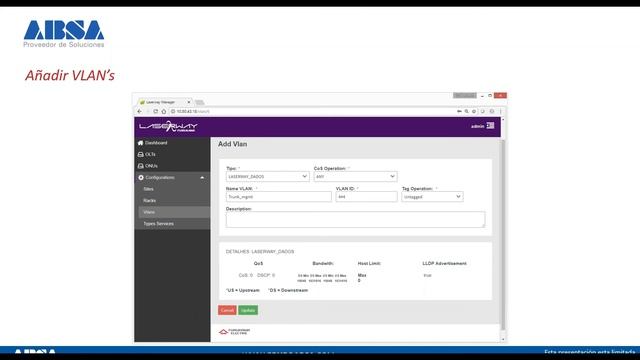
Task: Click the Furukawa Electric footer logo
Action: pyautogui.click(x=234, y=332)
